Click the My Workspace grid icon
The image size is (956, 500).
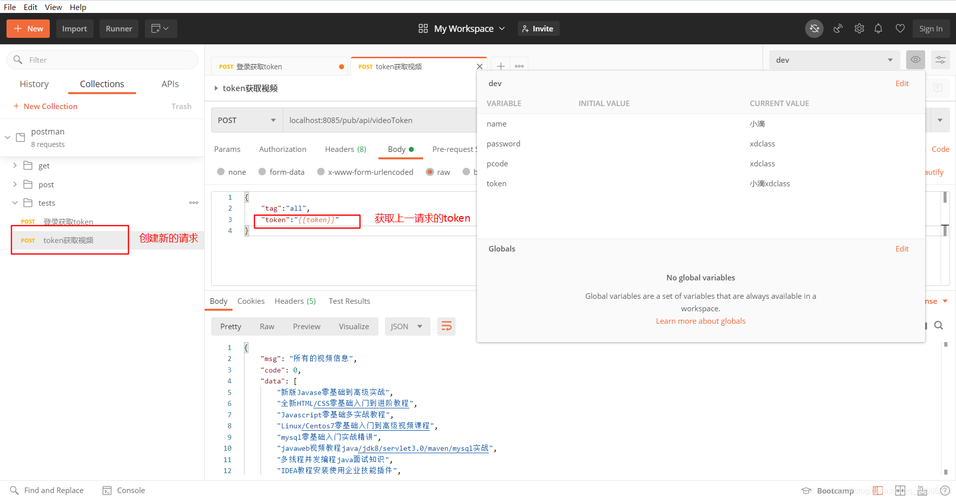tap(423, 29)
